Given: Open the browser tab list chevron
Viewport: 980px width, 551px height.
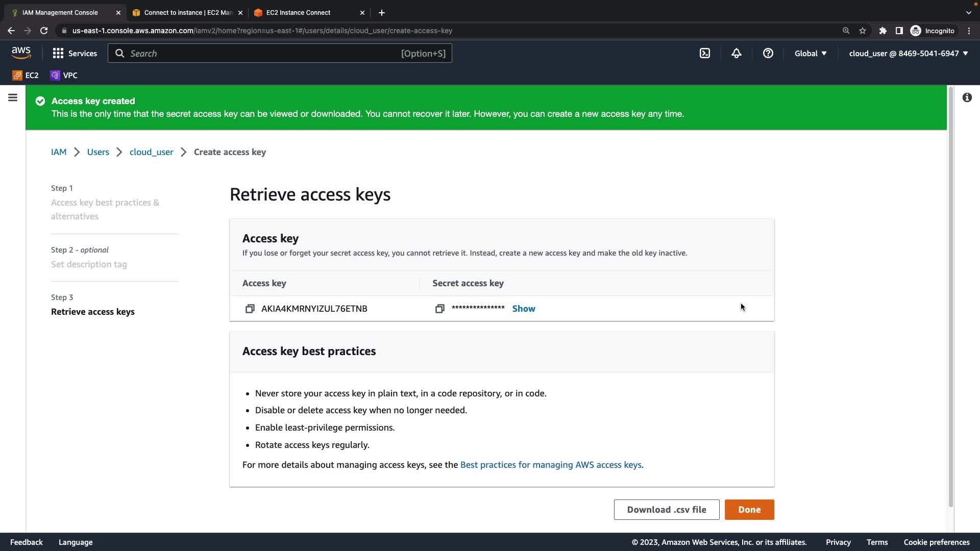Looking at the screenshot, I should coord(968,13).
